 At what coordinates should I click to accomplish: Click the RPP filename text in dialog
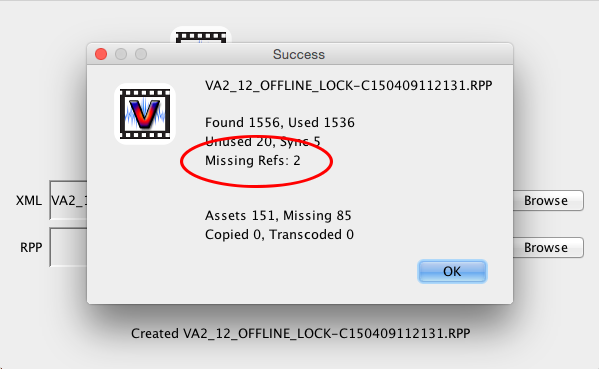click(348, 86)
